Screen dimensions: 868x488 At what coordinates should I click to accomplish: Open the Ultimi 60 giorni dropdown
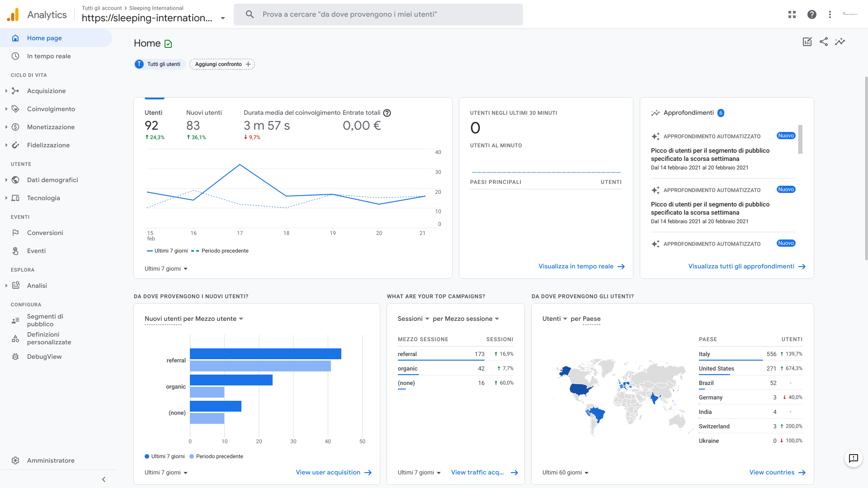click(566, 473)
